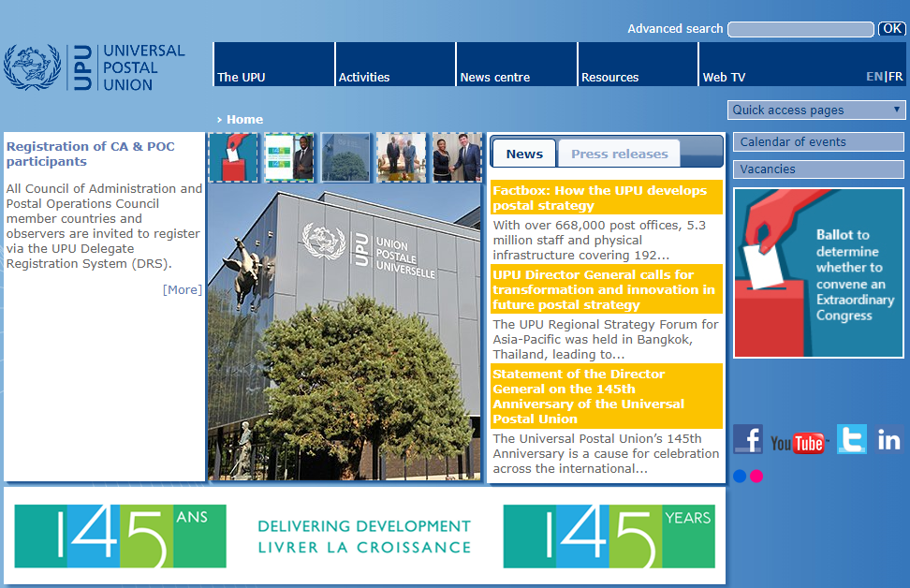Open the News centre menu

tap(517, 65)
